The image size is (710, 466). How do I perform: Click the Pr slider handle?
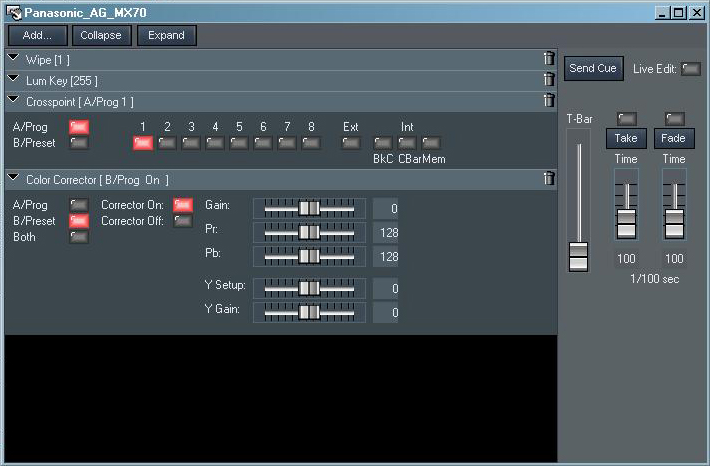(x=309, y=232)
